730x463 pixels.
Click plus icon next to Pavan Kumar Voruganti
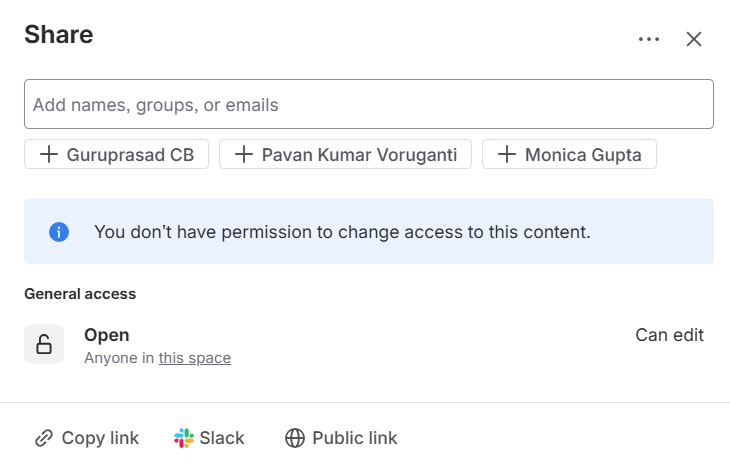click(x=243, y=155)
